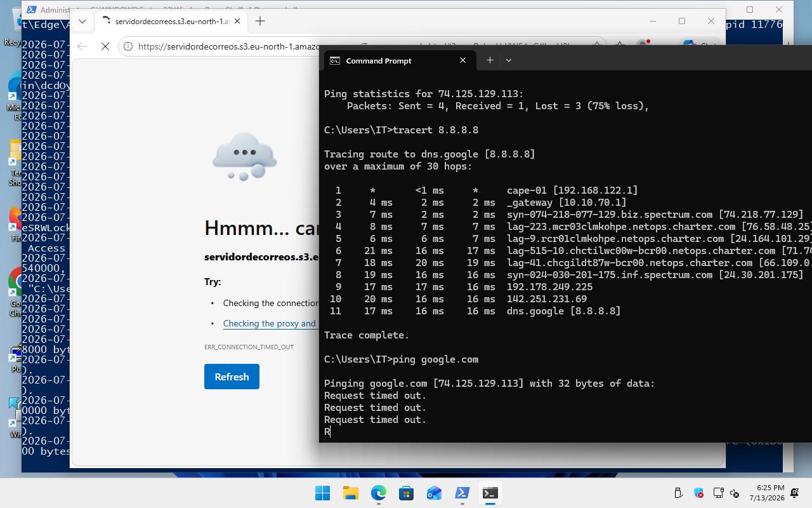Viewport: 812px width, 508px height.
Task: Close the servidordecorreos Edge tab
Action: 237,21
